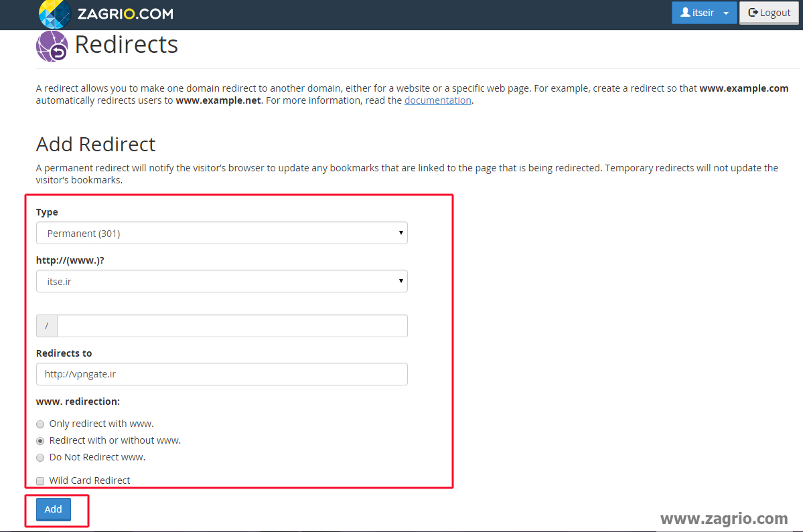This screenshot has width=803, height=532.
Task: Click the user icon beside itseir username
Action: click(x=686, y=12)
